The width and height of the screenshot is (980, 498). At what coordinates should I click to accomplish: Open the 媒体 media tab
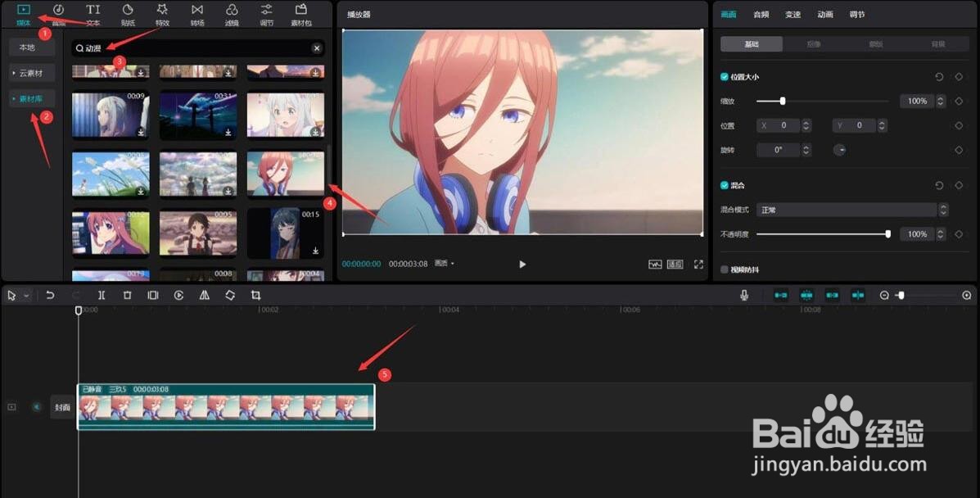[x=24, y=15]
